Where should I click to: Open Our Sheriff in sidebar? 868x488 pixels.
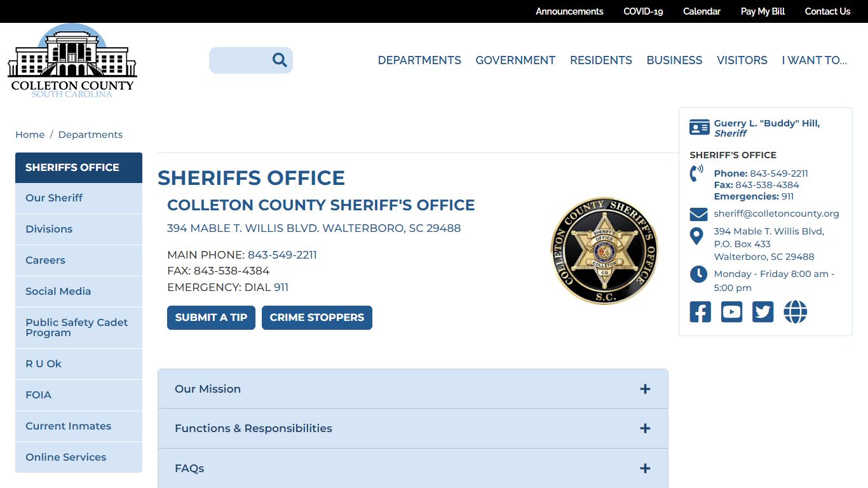coord(79,198)
